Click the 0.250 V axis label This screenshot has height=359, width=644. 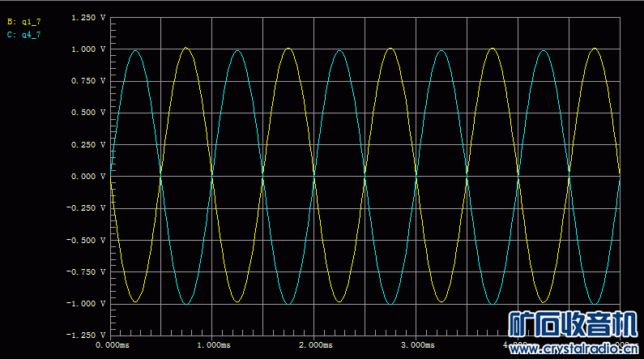coord(88,145)
